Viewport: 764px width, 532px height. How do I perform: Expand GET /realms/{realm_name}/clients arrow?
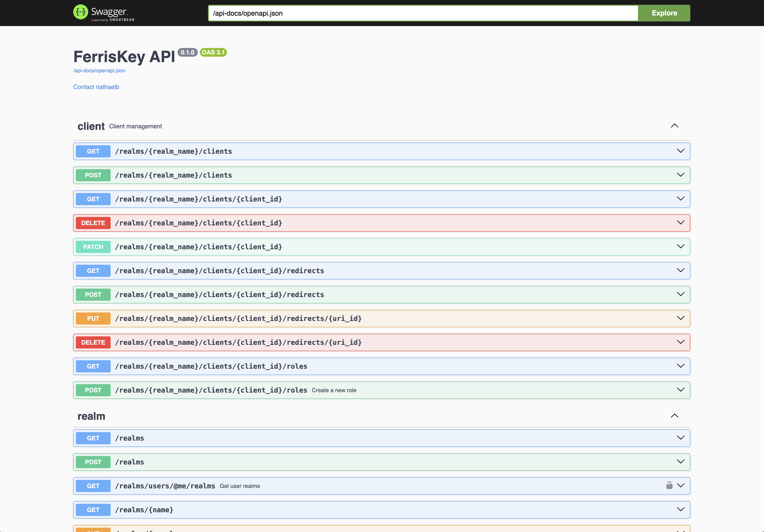click(x=681, y=151)
